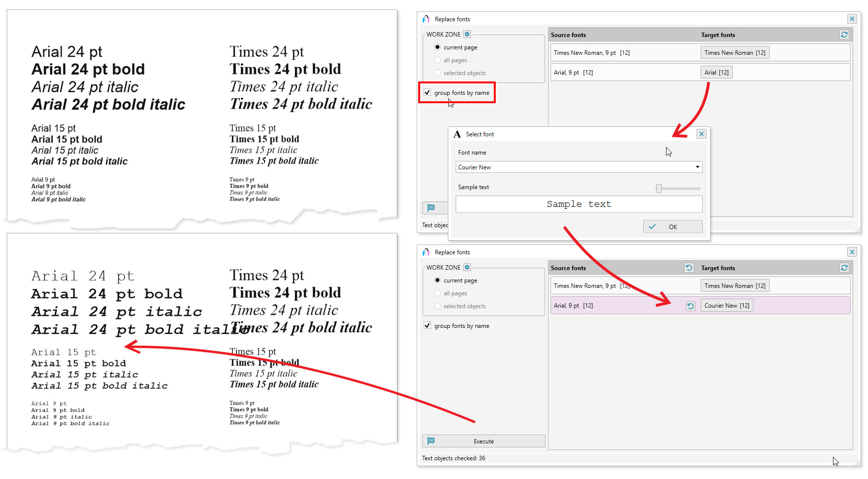Click 'Target fonts' header in upper window

click(718, 35)
